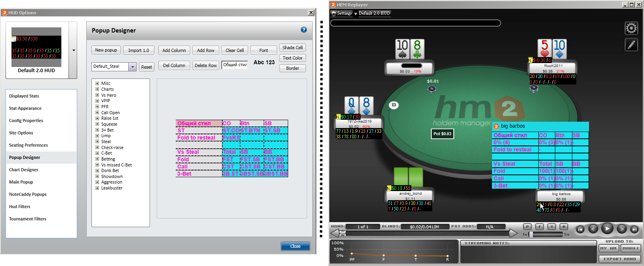Image resolution: width=644 pixels, height=266 pixels.
Task: Click the Delete Row button
Action: (x=206, y=65)
